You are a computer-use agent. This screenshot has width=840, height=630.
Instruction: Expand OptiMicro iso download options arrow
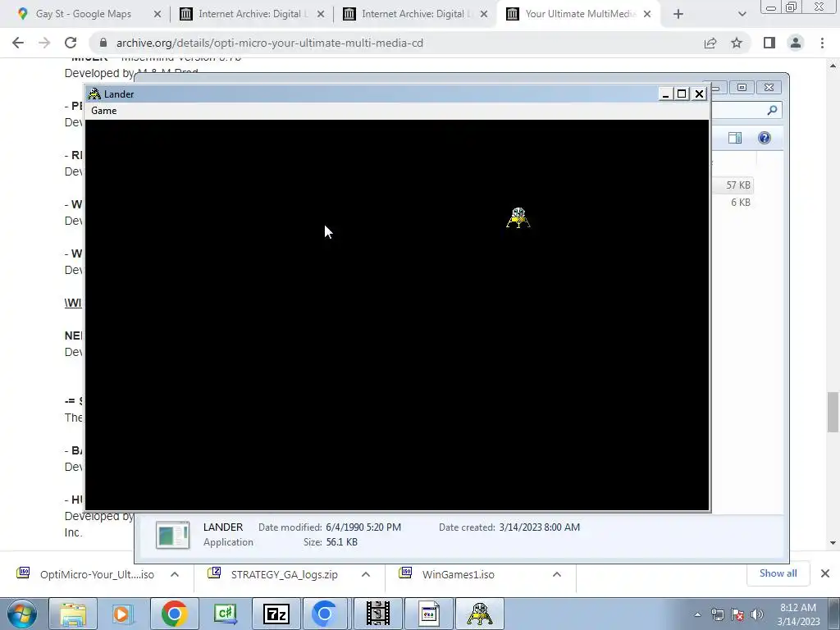[x=175, y=574]
